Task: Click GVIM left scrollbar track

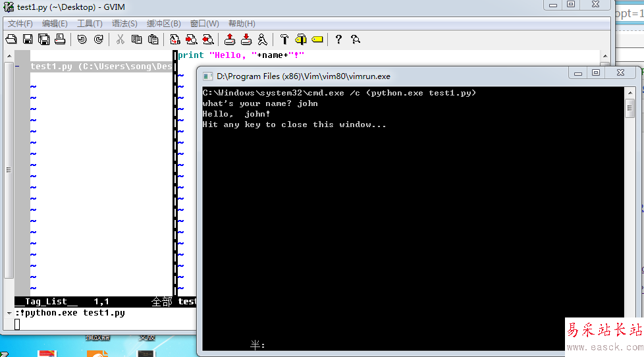Action: 9,170
